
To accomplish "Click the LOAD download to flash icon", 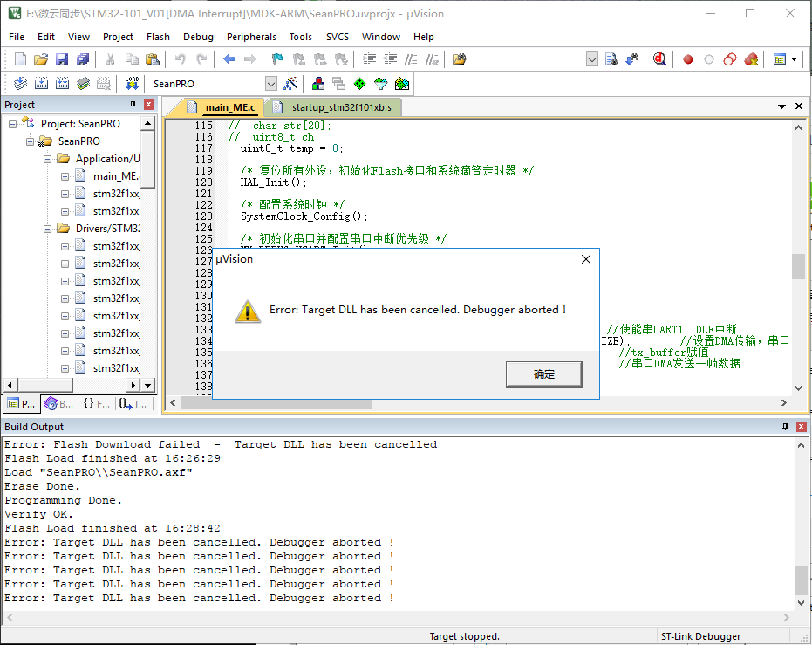I will point(132,84).
